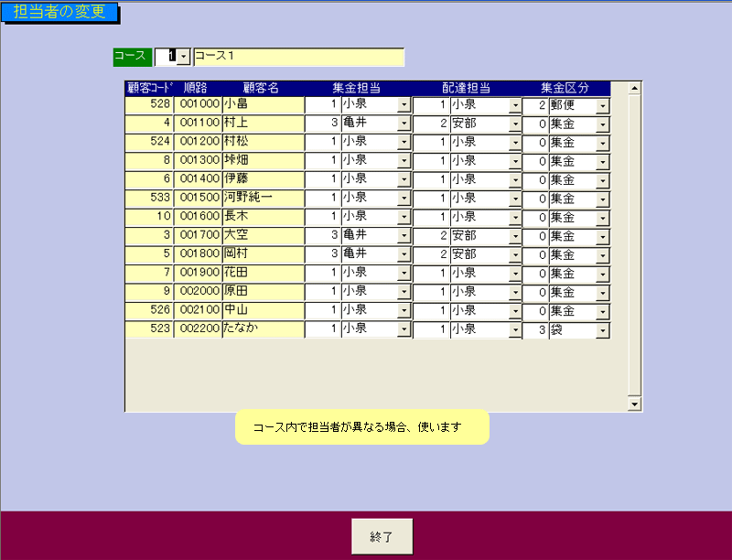Open 配達担当 dropdown in 中山 row
Image resolution: width=732 pixels, height=560 pixels.
click(514, 310)
